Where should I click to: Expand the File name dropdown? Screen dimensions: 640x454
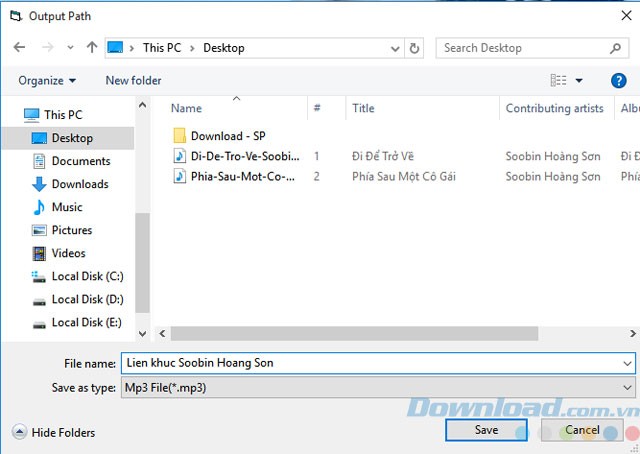[x=627, y=363]
